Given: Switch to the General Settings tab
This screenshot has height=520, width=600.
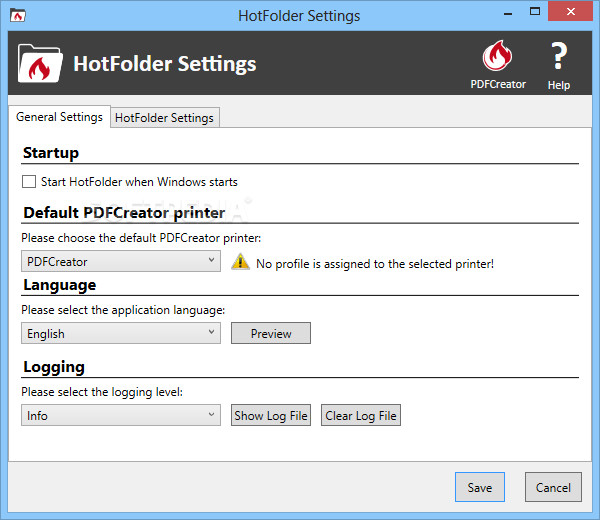Looking at the screenshot, I should click(x=59, y=117).
